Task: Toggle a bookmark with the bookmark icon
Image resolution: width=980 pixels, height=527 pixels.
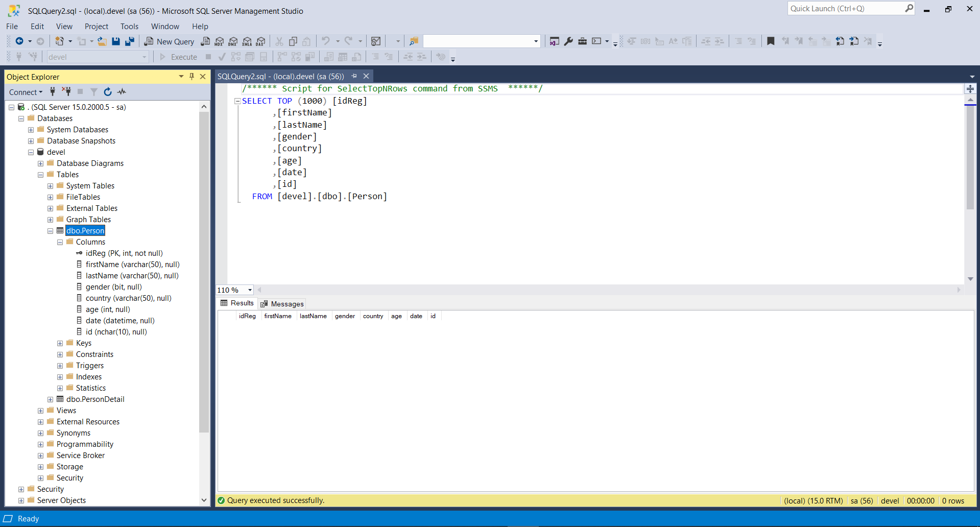Action: point(771,41)
